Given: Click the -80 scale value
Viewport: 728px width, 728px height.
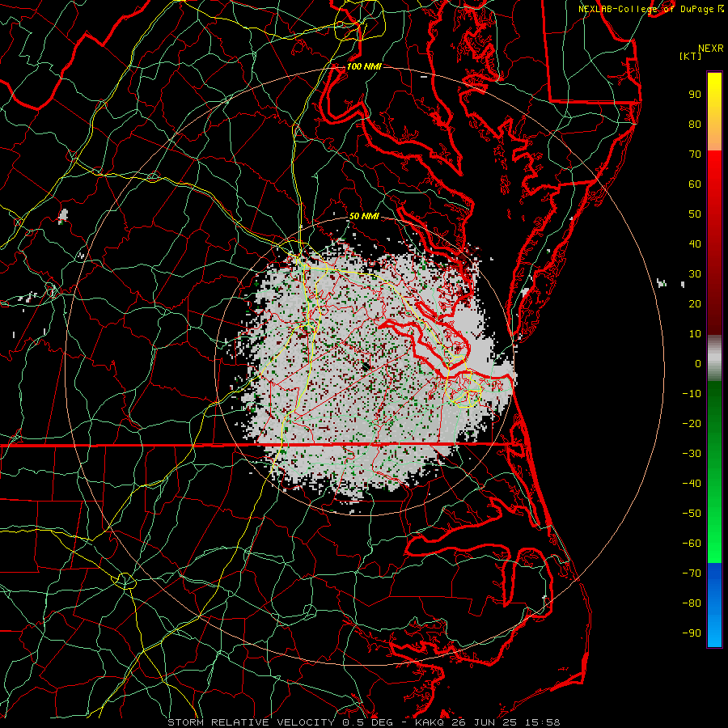Looking at the screenshot, I should coord(692,603).
